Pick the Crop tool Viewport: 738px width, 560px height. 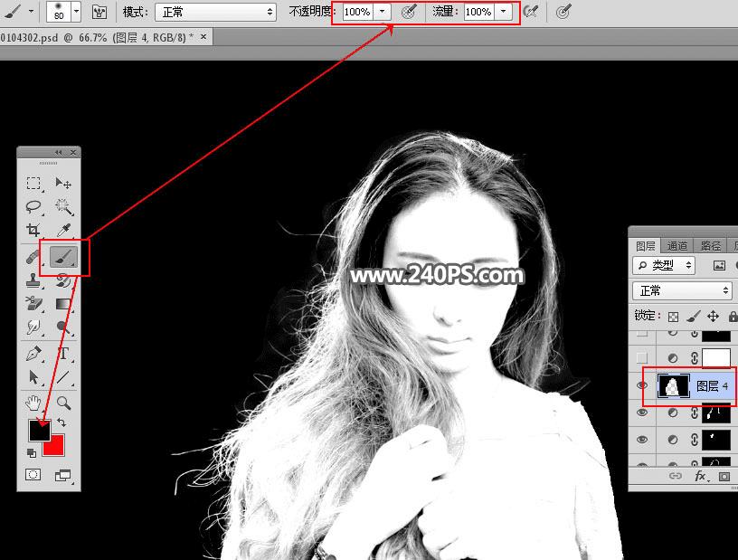coord(33,230)
